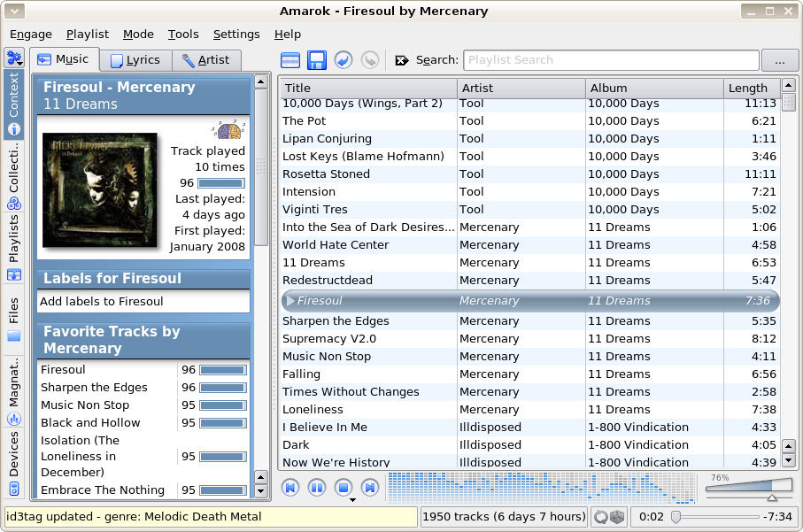
Task: Sort playlist by Artist column header
Action: pyautogui.click(x=521, y=88)
